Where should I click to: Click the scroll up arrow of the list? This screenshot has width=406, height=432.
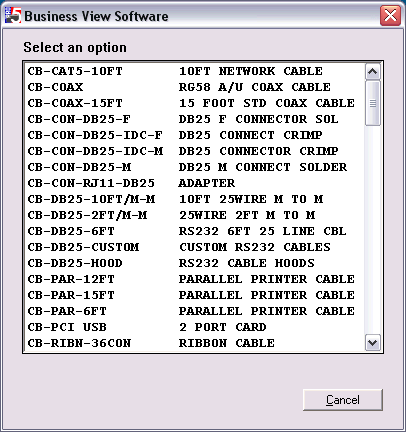point(372,71)
